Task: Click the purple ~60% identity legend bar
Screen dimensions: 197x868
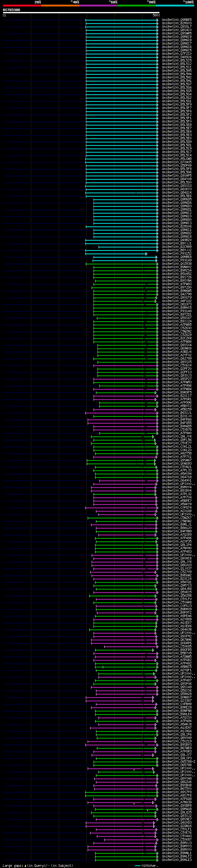Action: click(x=98, y=6)
